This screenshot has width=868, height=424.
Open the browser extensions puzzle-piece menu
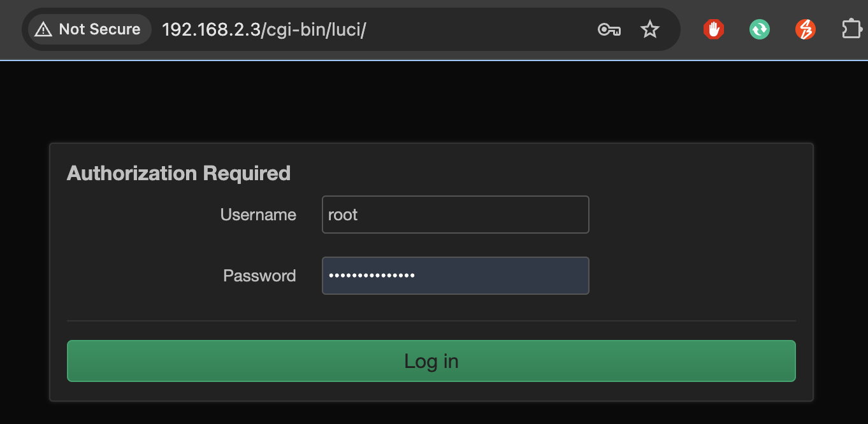click(x=851, y=29)
